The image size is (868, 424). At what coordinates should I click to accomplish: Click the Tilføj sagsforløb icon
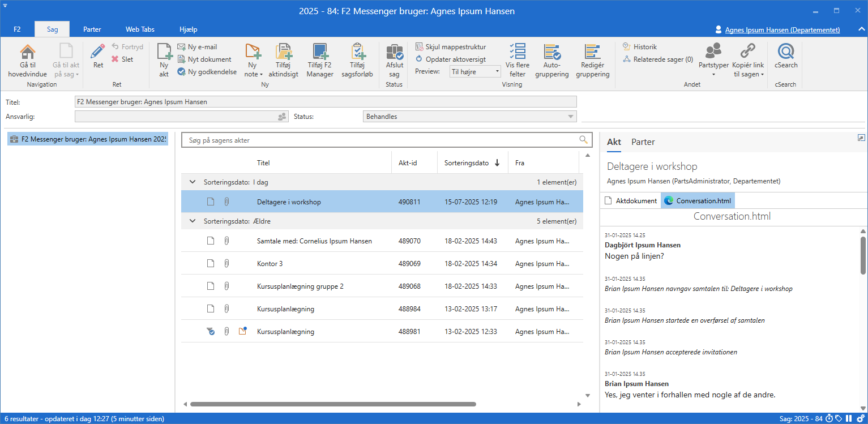pos(357,52)
